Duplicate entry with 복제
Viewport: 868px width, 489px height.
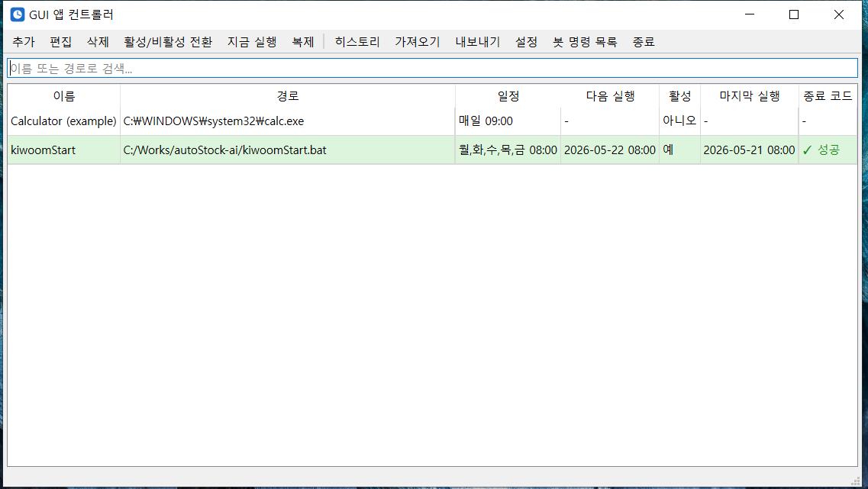point(303,42)
